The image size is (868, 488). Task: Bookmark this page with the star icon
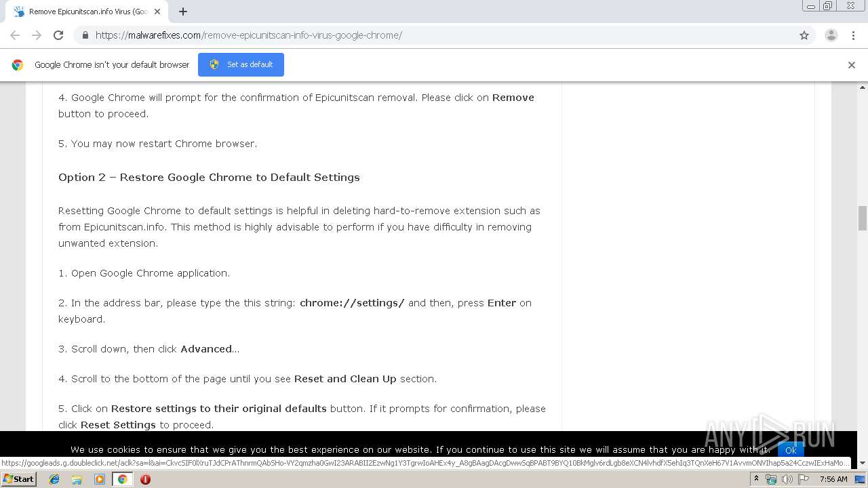click(x=804, y=35)
